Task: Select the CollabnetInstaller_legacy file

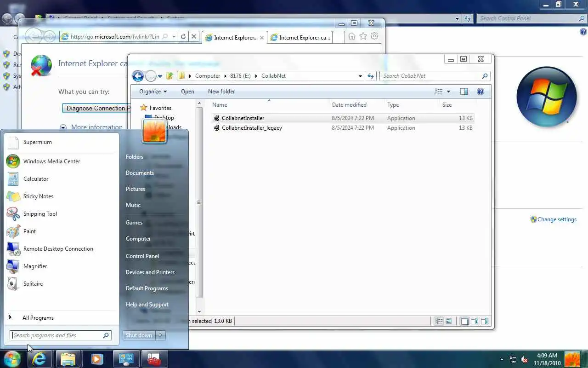Action: pos(252,128)
